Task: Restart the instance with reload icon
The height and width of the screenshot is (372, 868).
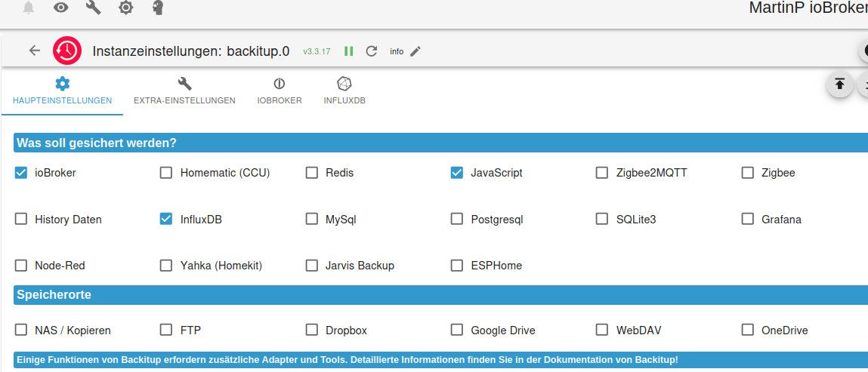Action: click(x=372, y=51)
